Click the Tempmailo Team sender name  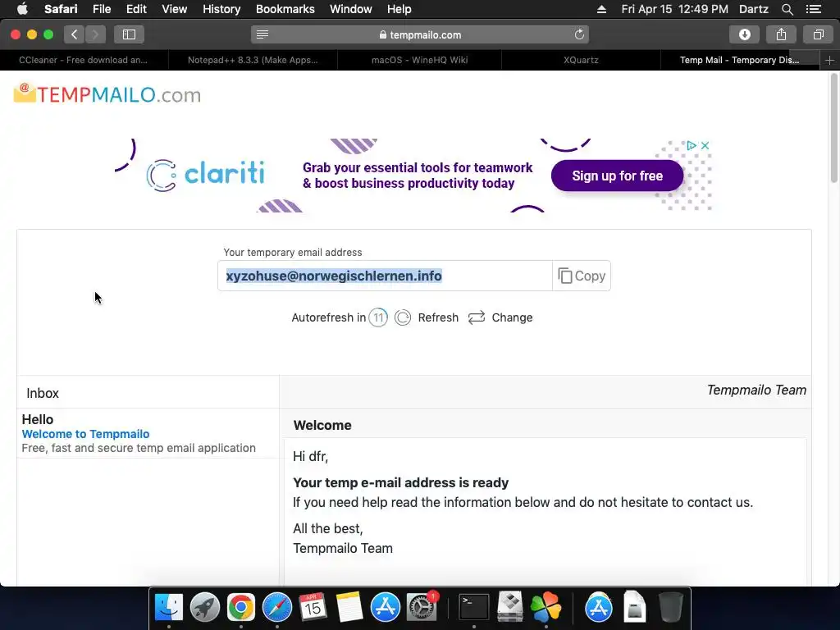(756, 390)
